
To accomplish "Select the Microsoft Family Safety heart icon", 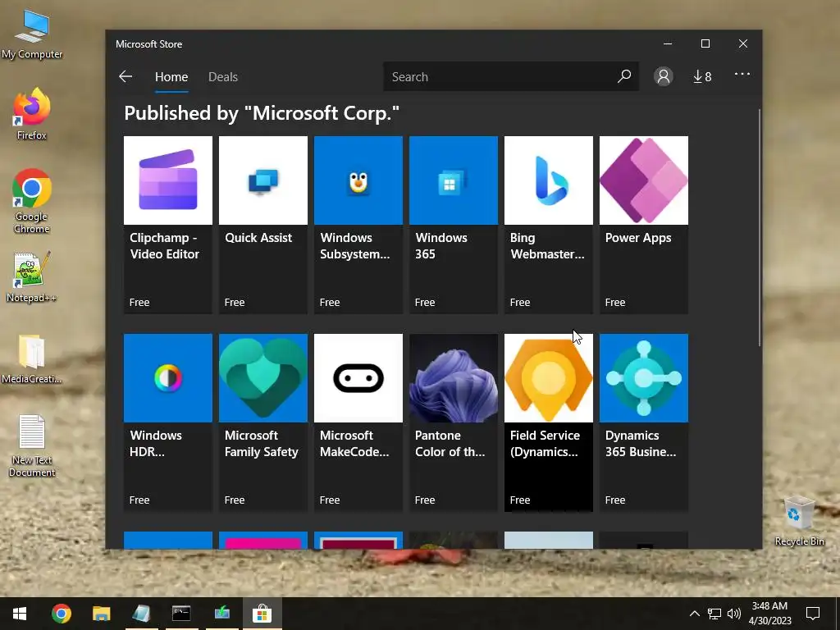I will point(263,377).
